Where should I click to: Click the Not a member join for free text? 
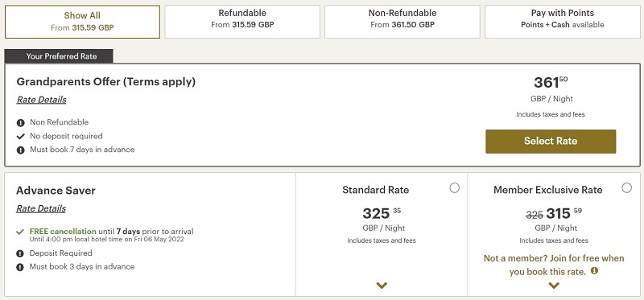[x=554, y=265]
